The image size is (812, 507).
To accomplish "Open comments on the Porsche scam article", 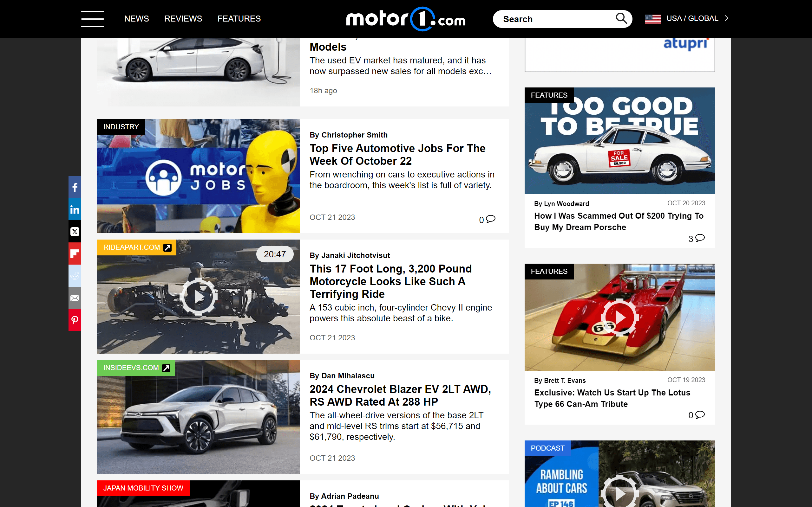I will pos(696,238).
